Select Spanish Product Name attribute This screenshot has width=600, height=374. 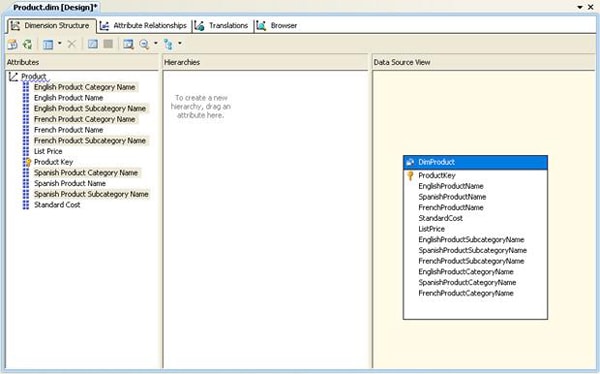click(x=70, y=184)
